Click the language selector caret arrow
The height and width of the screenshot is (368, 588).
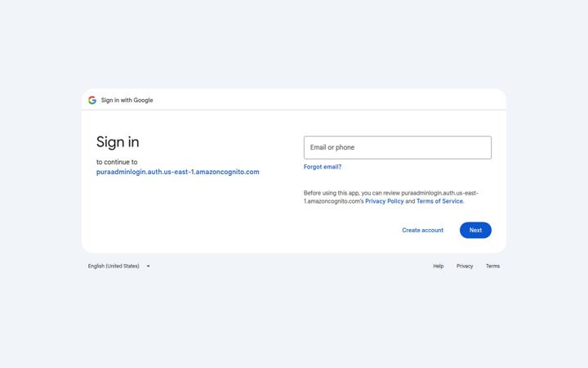[x=148, y=267]
